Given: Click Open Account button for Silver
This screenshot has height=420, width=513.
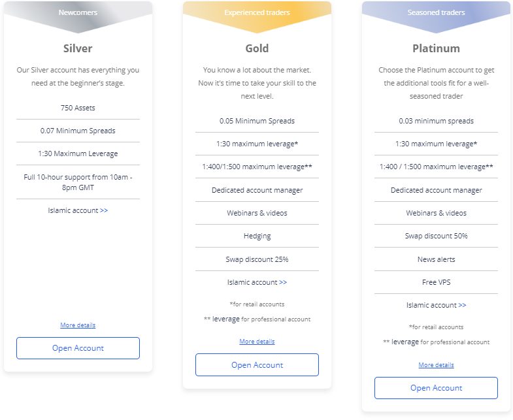Looking at the screenshot, I should pos(78,348).
